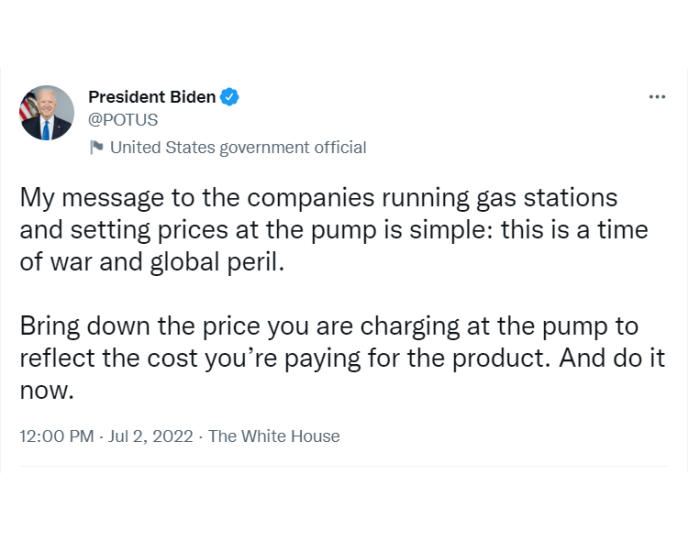
Task: Click the final word "now." in tweet
Action: coord(46,391)
